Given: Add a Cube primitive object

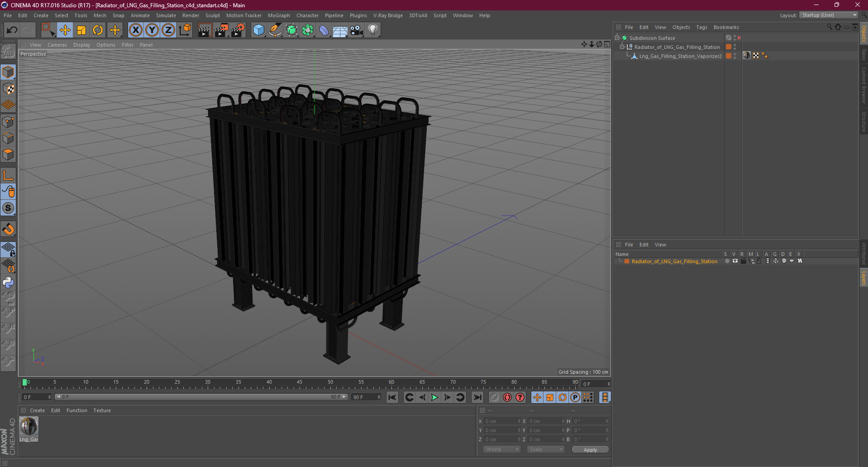Looking at the screenshot, I should [258, 30].
